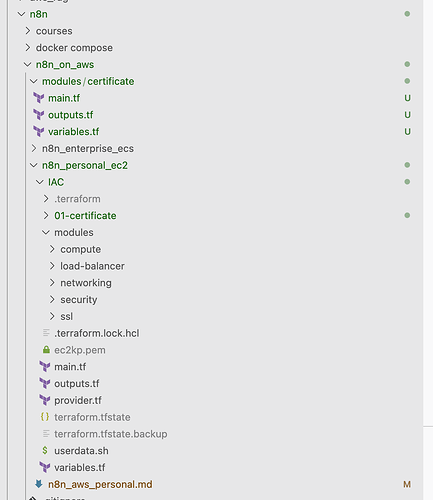Expand the n8n_enterprise_ecs folder
This screenshot has height=500, width=433.
(x=34, y=148)
